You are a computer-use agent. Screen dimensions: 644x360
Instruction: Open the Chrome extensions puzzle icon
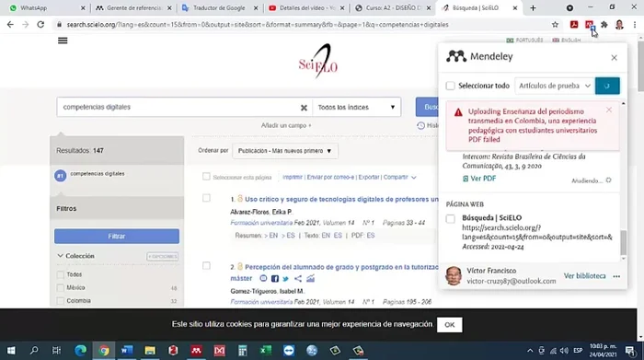(604, 25)
